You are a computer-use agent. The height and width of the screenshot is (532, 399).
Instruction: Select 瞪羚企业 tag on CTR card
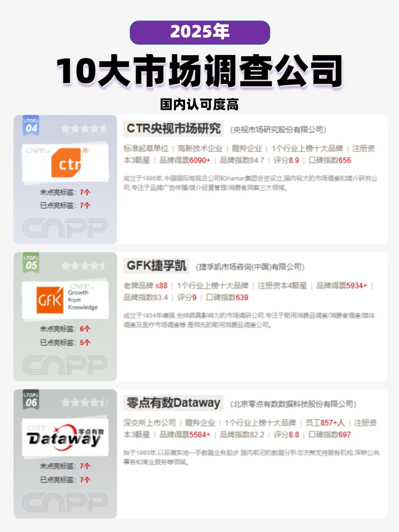click(x=247, y=149)
